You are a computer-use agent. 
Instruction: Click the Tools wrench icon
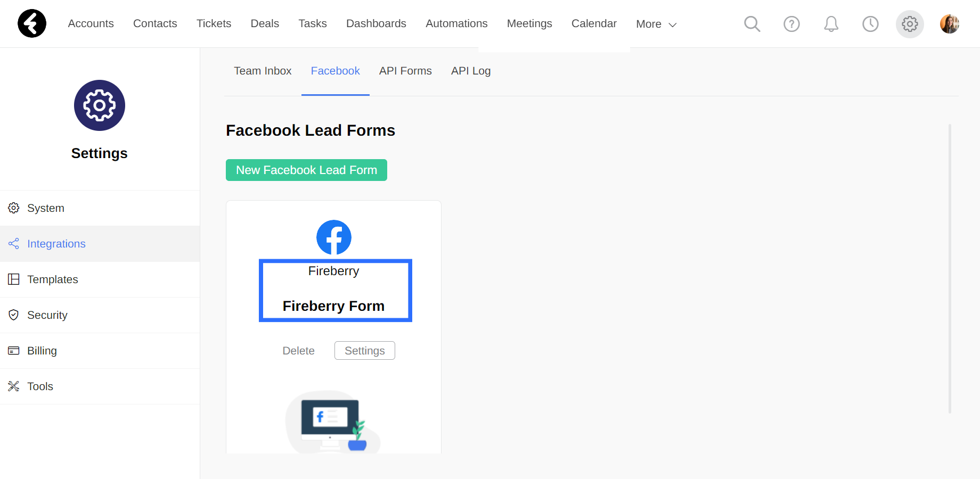(x=14, y=386)
